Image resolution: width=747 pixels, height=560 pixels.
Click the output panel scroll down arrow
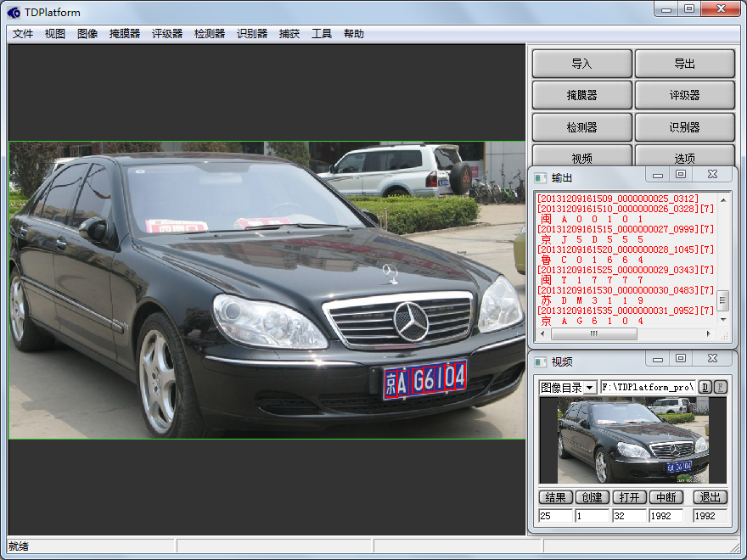coord(723,320)
